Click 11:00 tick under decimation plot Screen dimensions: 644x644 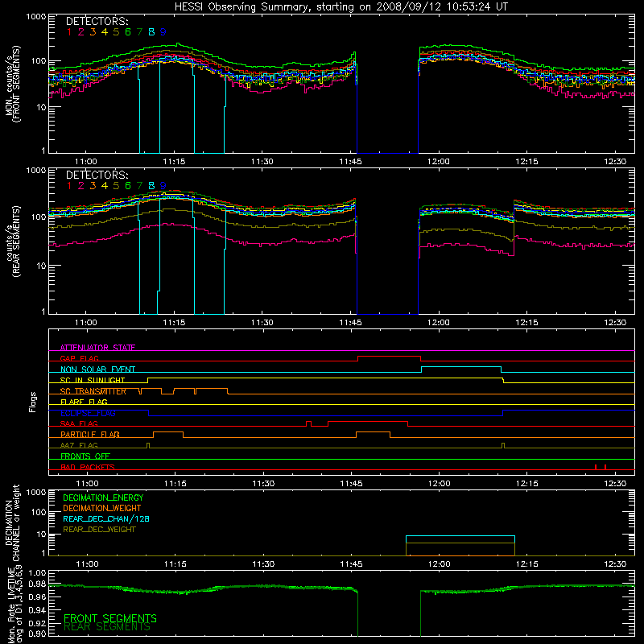[x=87, y=564]
